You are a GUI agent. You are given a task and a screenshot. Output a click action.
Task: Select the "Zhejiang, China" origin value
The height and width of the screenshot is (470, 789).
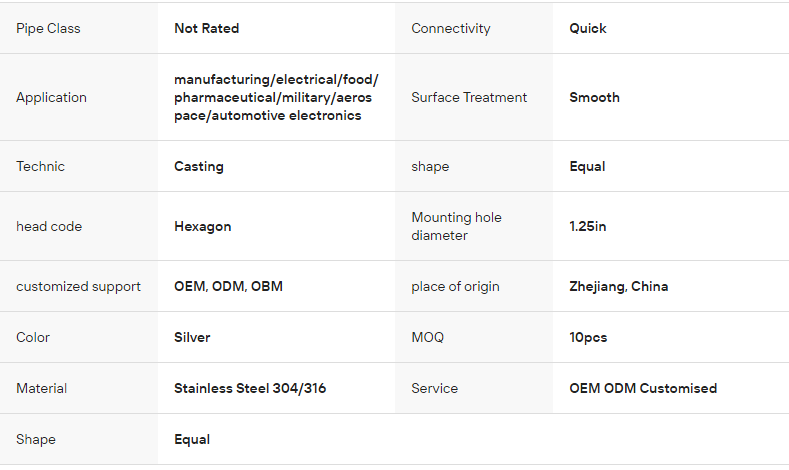(x=618, y=286)
